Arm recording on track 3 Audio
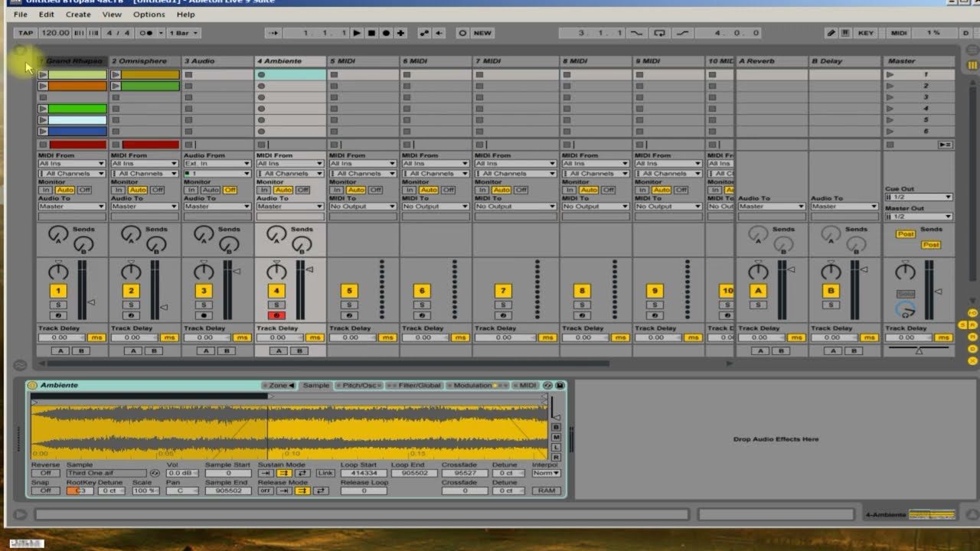This screenshot has height=551, width=980. click(x=204, y=315)
